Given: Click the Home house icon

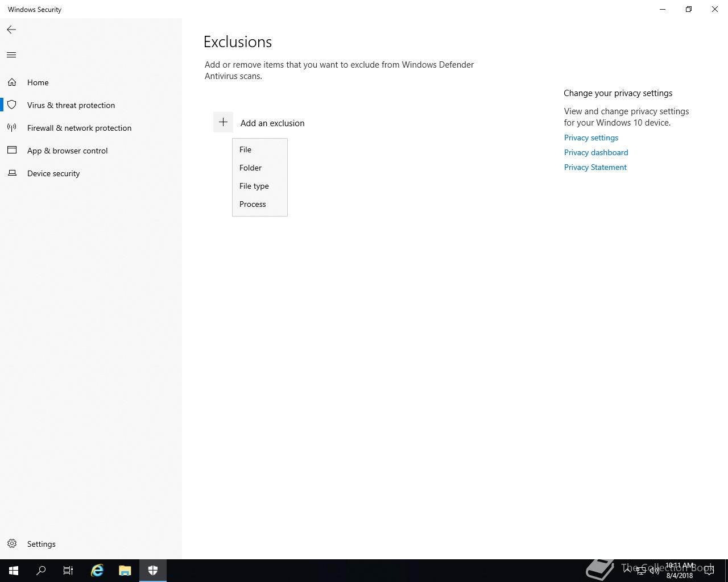Looking at the screenshot, I should tap(12, 82).
